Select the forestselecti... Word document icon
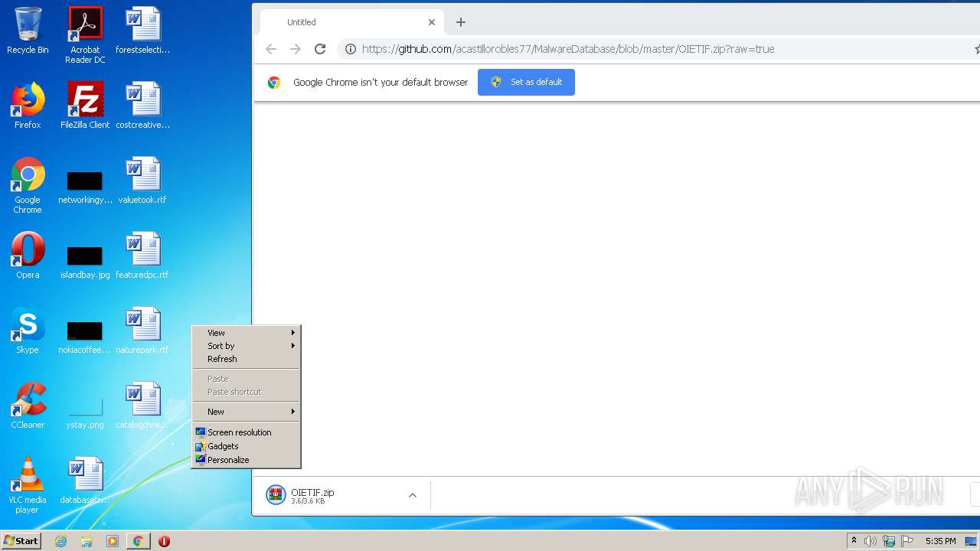Viewport: 980px width, 551px height. [x=142, y=31]
